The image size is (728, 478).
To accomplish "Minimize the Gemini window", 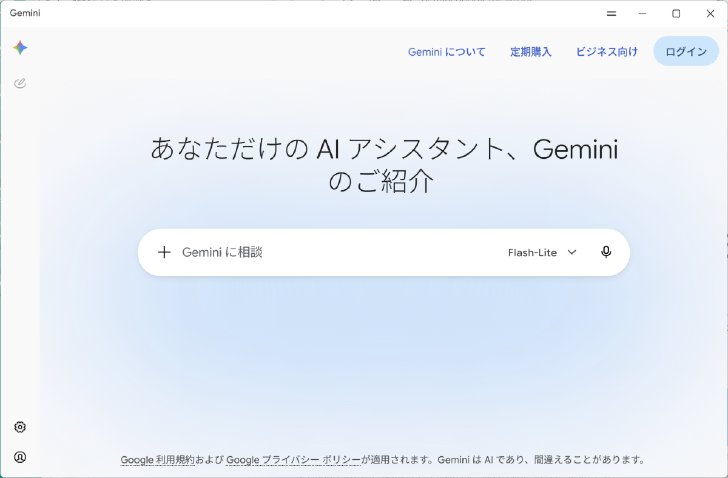I will point(642,13).
